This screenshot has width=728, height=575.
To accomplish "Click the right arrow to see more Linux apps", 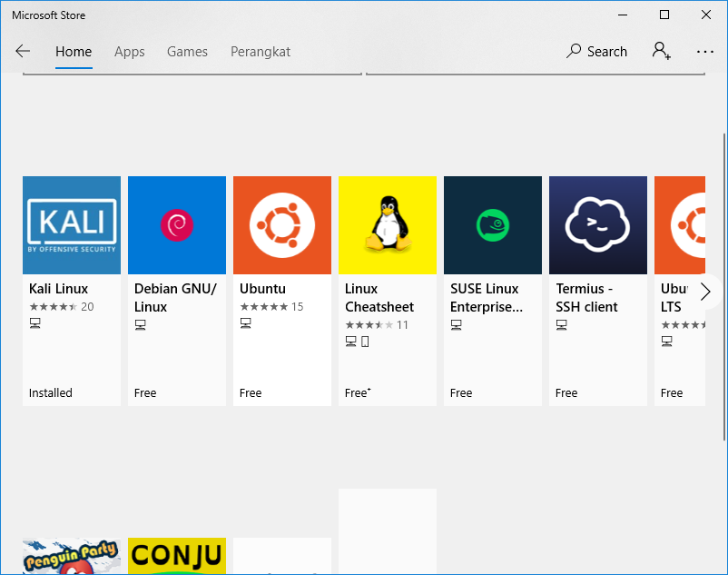I will click(x=705, y=292).
